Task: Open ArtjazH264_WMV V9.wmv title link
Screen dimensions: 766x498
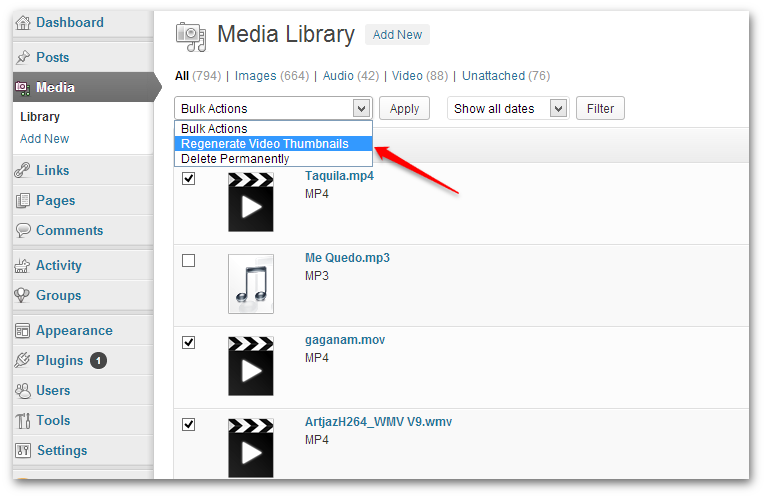Action: point(379,422)
